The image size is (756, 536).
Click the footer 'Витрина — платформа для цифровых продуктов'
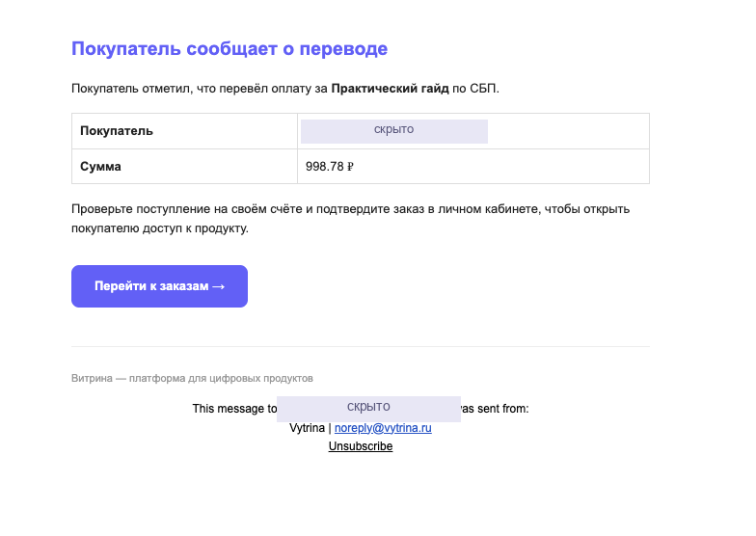point(192,378)
